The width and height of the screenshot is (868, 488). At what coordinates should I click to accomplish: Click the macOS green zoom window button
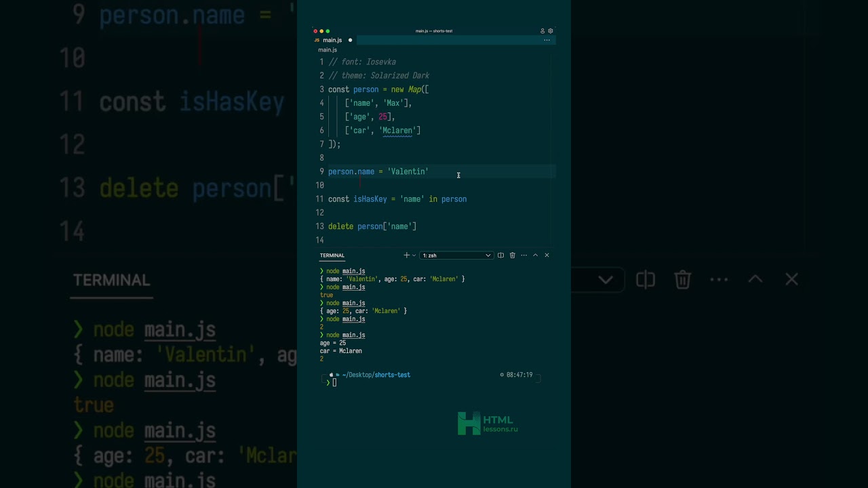coord(328,31)
